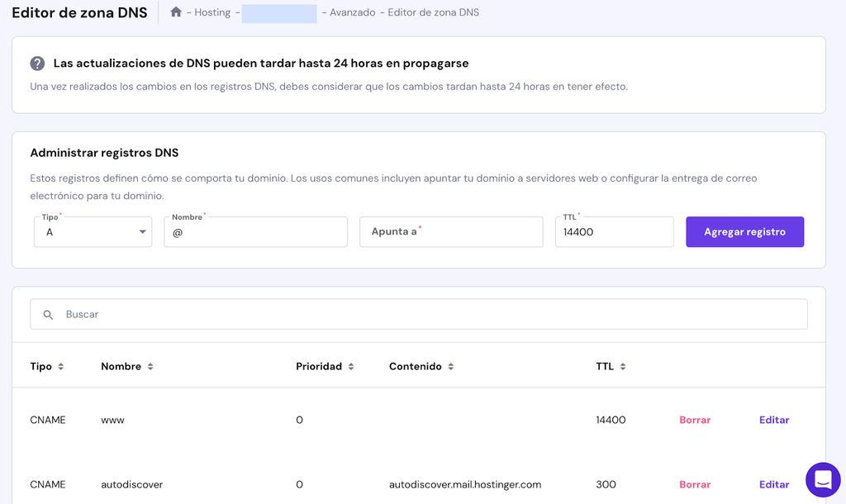Edit the autodiscover CNAME record
This screenshot has height=504, width=846.
774,484
